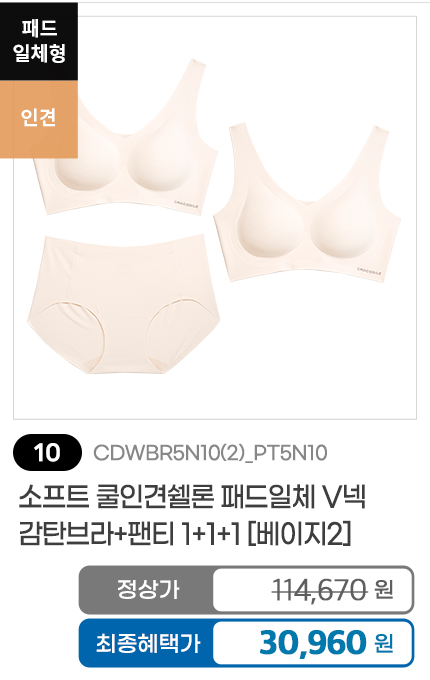430x680 pixels.
Task: Click the 감탄브라+팬티 1+1+1 [베이지2] text
Action: click(x=184, y=534)
